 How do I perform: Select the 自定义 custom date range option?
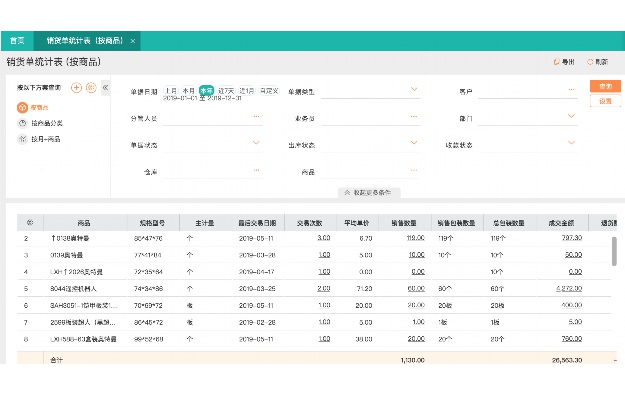(269, 90)
